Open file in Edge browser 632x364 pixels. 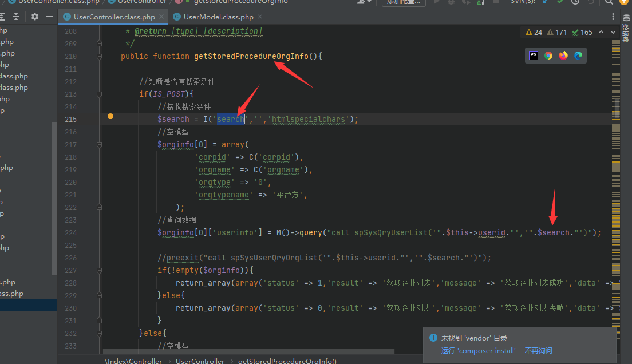click(578, 55)
